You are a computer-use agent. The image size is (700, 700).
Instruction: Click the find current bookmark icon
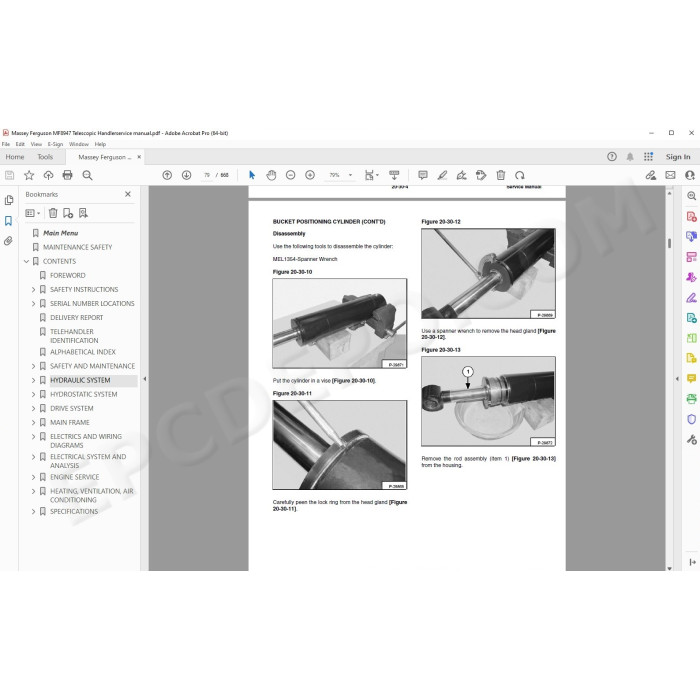[83, 213]
